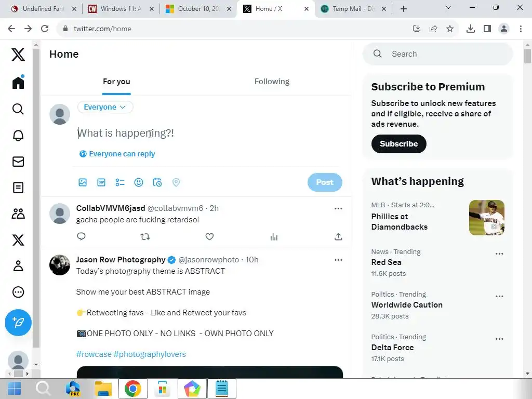Viewport: 532px width, 399px height.
Task: Open Notifications bell icon
Action: (x=18, y=136)
